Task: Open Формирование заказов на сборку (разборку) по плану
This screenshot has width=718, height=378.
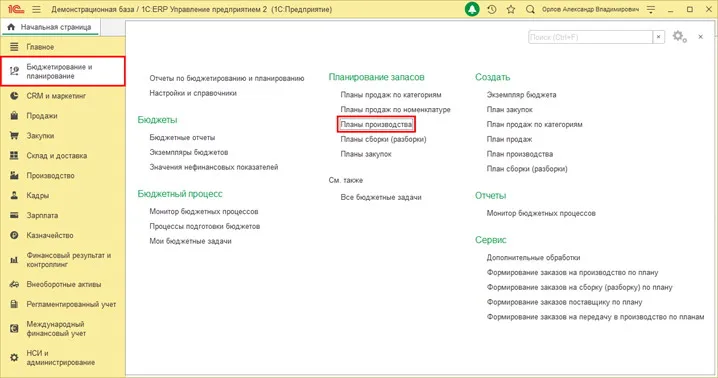Action: (580, 287)
